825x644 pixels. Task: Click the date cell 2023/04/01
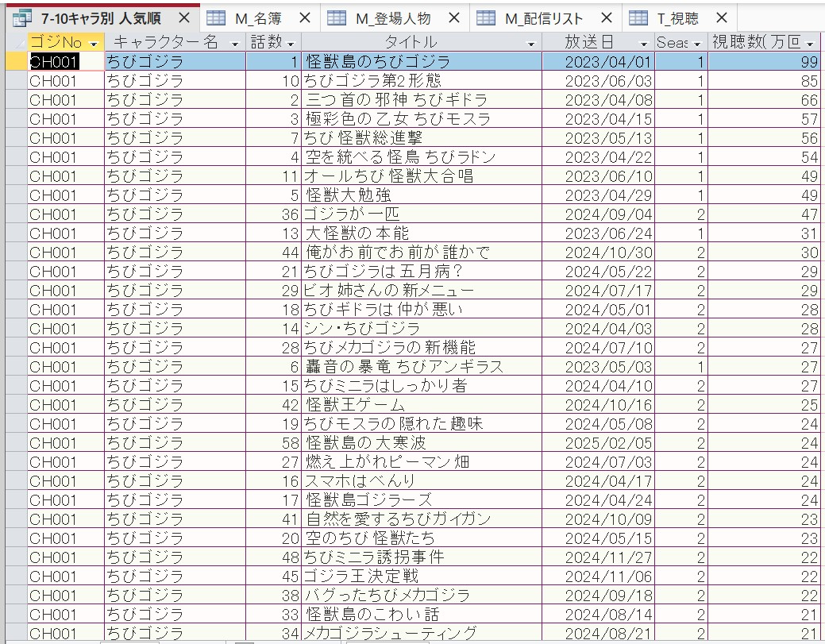[x=598, y=62]
